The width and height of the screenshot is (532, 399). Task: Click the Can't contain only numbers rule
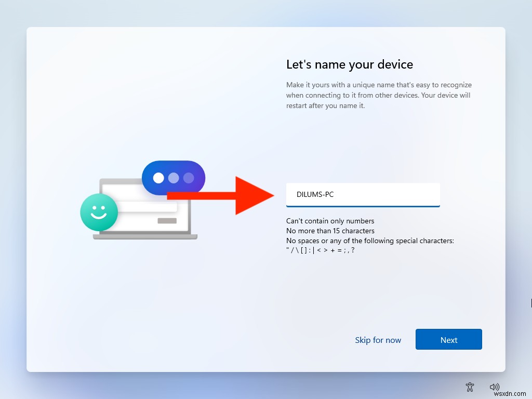click(x=329, y=221)
